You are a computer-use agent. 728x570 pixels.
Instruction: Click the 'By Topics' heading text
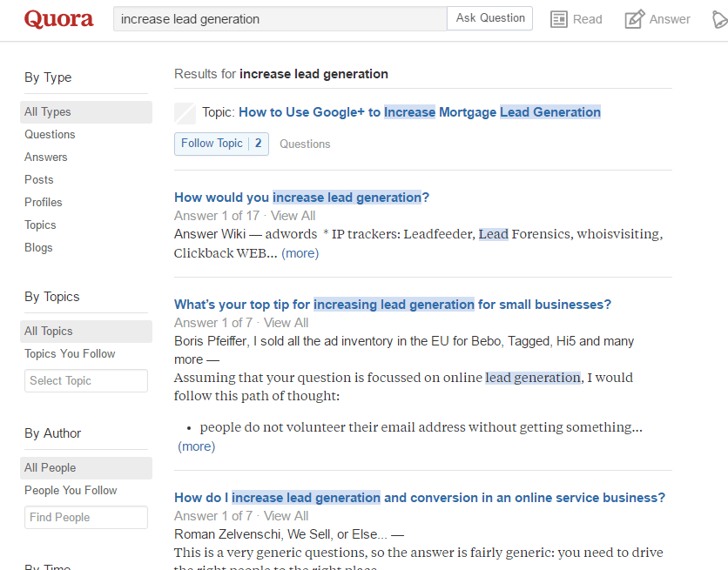[x=52, y=297]
